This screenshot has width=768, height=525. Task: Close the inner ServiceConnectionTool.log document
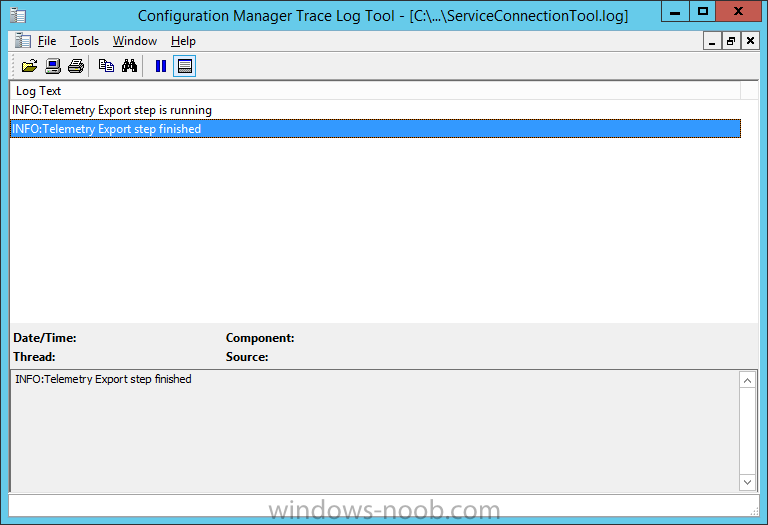tap(750, 41)
